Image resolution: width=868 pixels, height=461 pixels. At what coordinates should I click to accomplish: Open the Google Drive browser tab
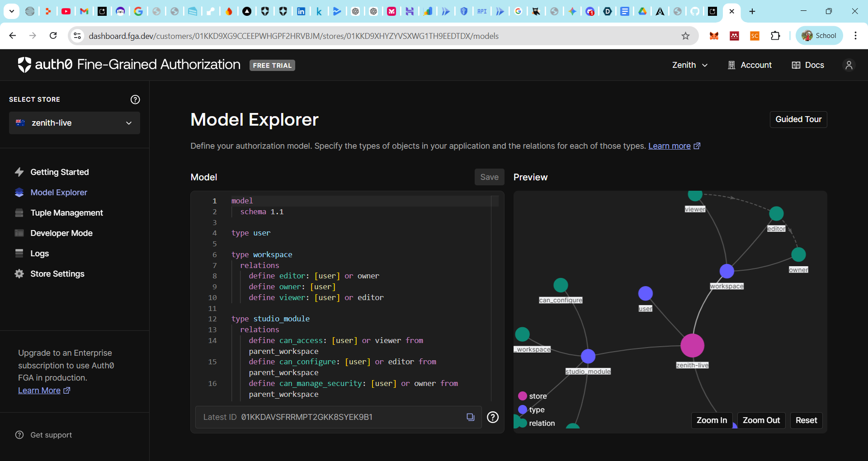(642, 11)
